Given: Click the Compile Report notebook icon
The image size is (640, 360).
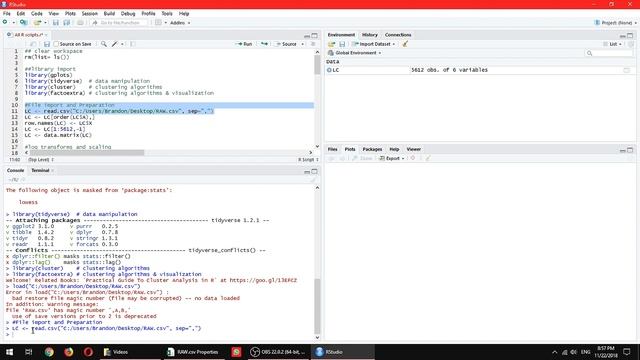Looking at the screenshot, I should 132,44.
